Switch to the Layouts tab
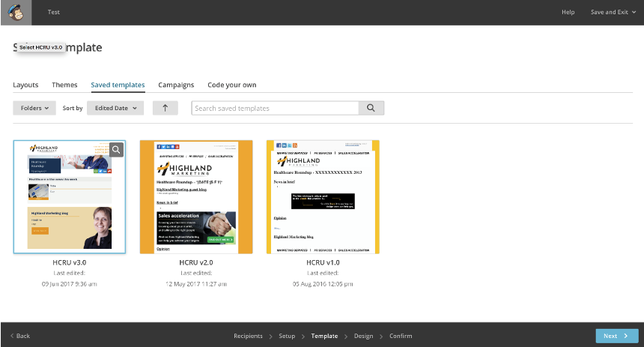 point(25,85)
